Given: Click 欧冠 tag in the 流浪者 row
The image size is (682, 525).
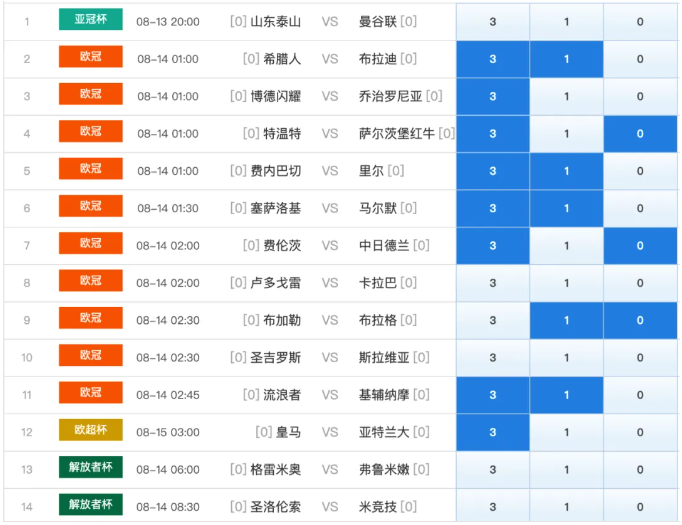Looking at the screenshot, I should [x=90, y=392].
